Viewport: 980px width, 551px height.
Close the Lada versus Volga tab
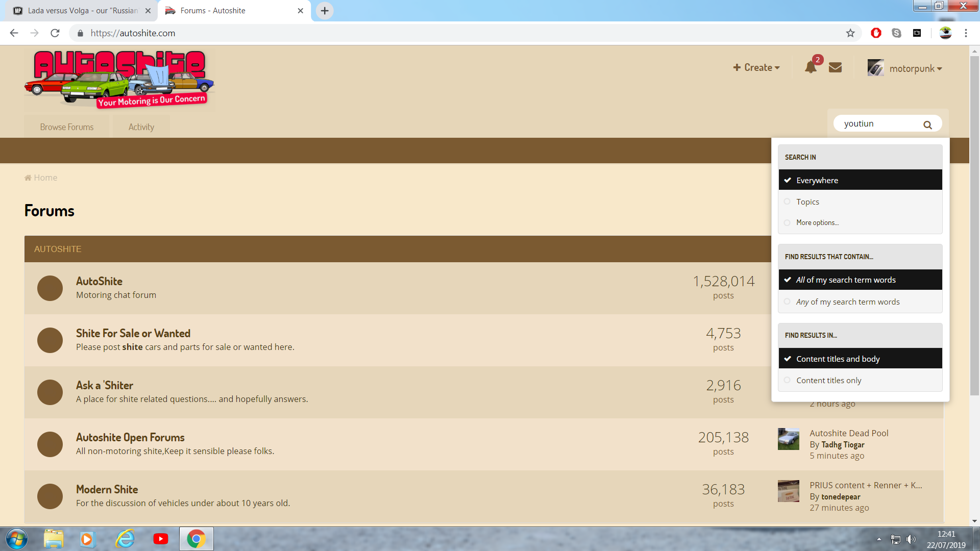click(148, 11)
